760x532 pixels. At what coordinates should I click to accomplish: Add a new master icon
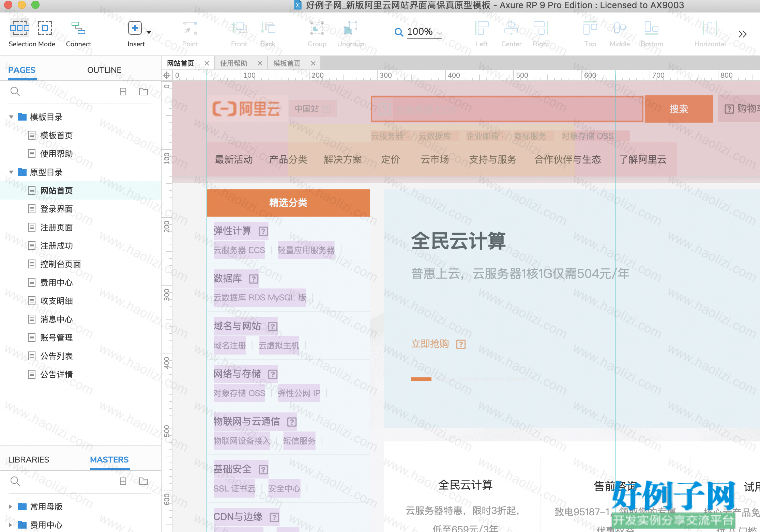pos(123,481)
